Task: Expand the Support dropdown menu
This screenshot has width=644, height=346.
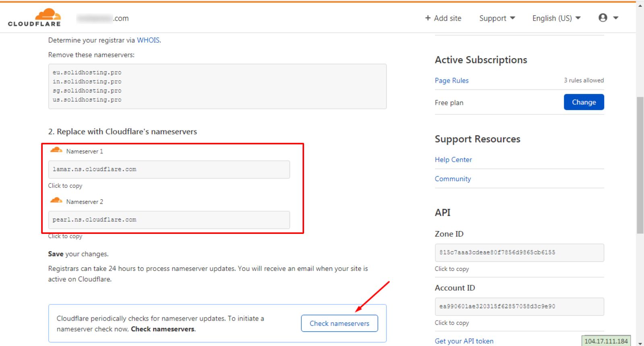Action: tap(497, 18)
